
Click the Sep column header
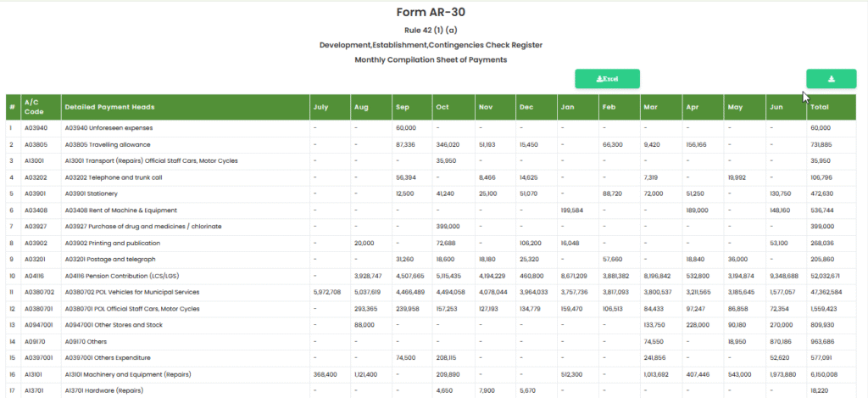(403, 107)
